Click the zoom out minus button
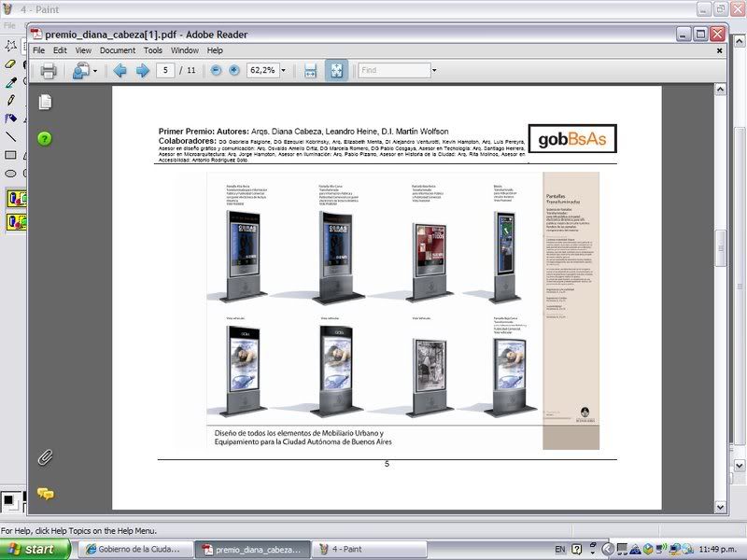The image size is (747, 560). (216, 71)
